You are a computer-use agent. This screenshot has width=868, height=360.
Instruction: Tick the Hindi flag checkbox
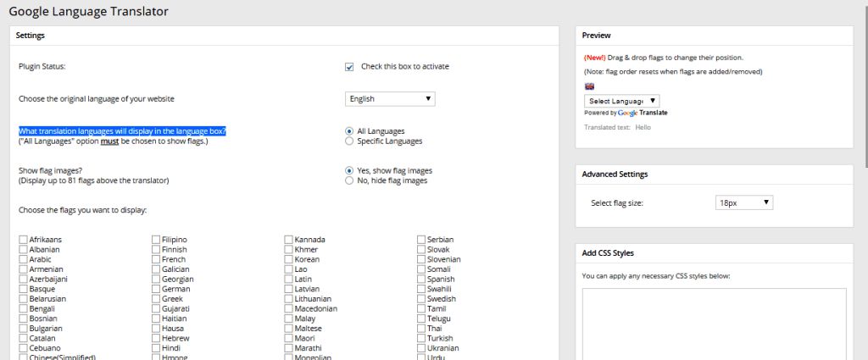click(157, 348)
